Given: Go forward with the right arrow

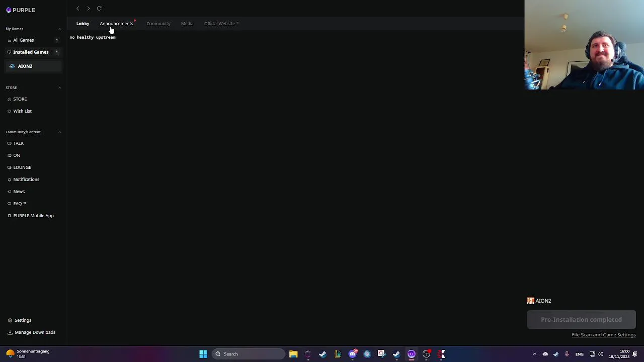Looking at the screenshot, I should [x=89, y=9].
